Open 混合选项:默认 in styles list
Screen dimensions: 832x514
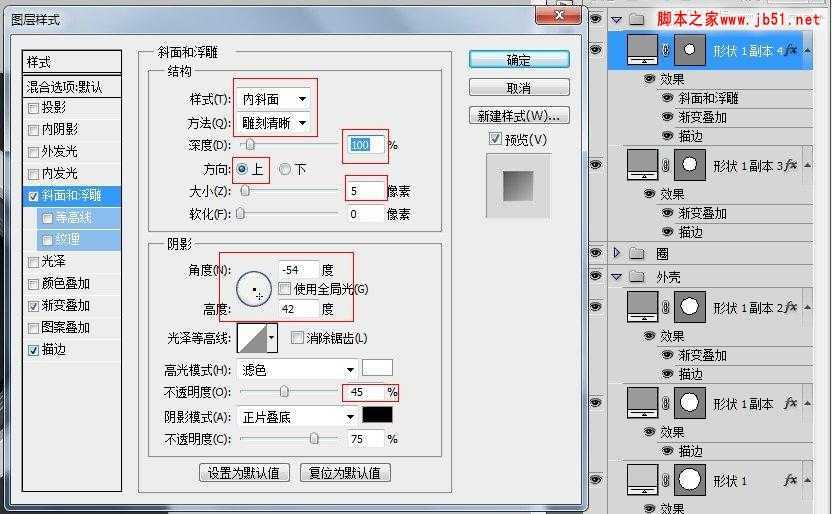tap(72, 86)
